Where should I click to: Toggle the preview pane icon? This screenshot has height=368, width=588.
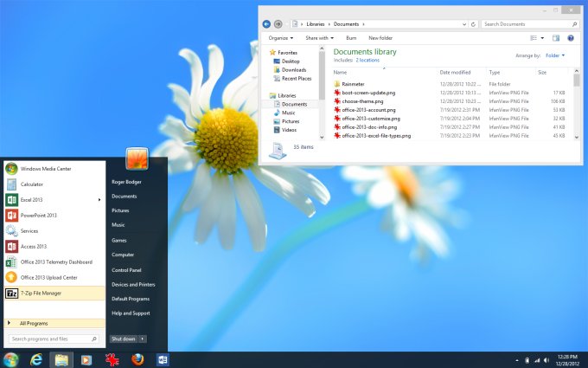556,38
